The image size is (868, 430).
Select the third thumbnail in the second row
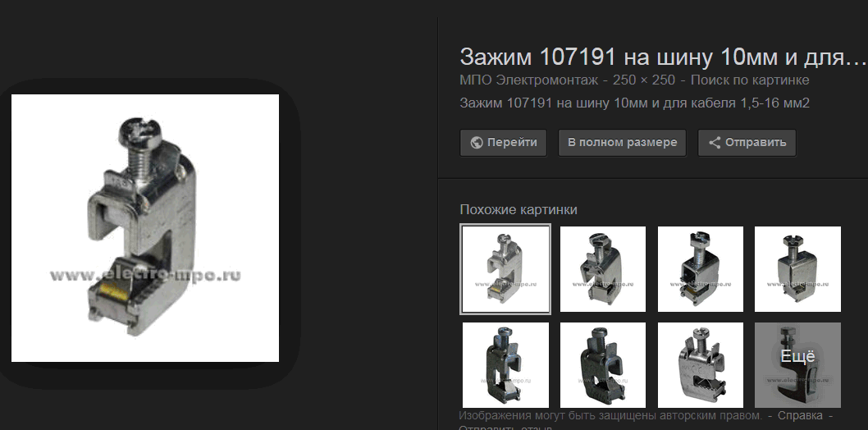pos(701,365)
